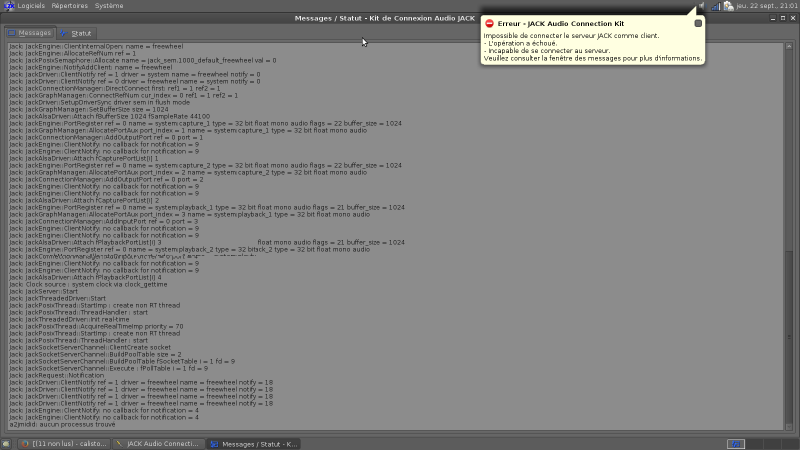The image size is (800, 450).
Task: Maximize the Messages / Statut window
Action: (x=783, y=18)
